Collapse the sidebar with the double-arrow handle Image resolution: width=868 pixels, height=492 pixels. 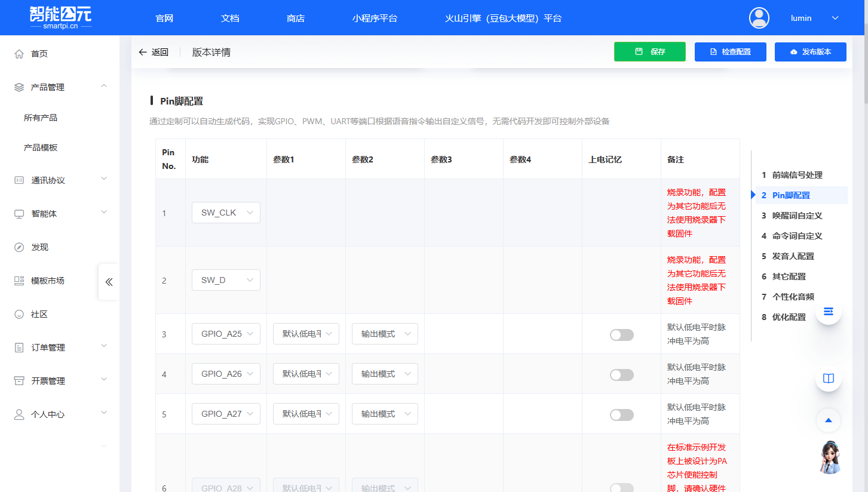(x=108, y=282)
